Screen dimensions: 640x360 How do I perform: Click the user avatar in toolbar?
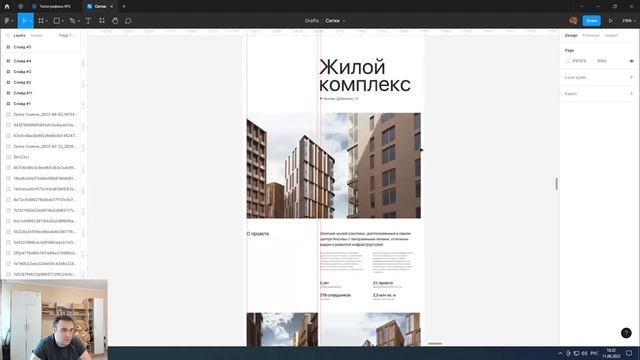click(573, 20)
